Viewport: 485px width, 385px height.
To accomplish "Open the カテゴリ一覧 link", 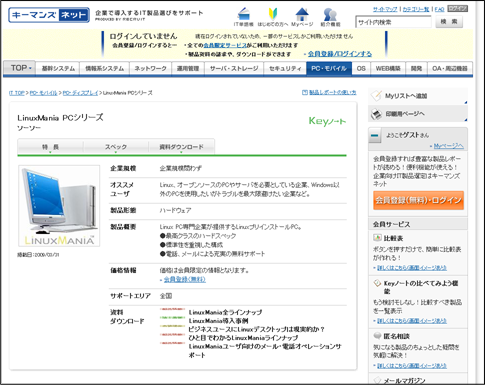I will click(x=416, y=9).
